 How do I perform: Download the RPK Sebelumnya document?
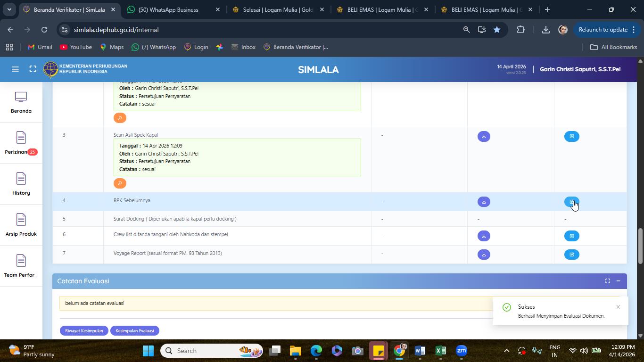(x=484, y=202)
